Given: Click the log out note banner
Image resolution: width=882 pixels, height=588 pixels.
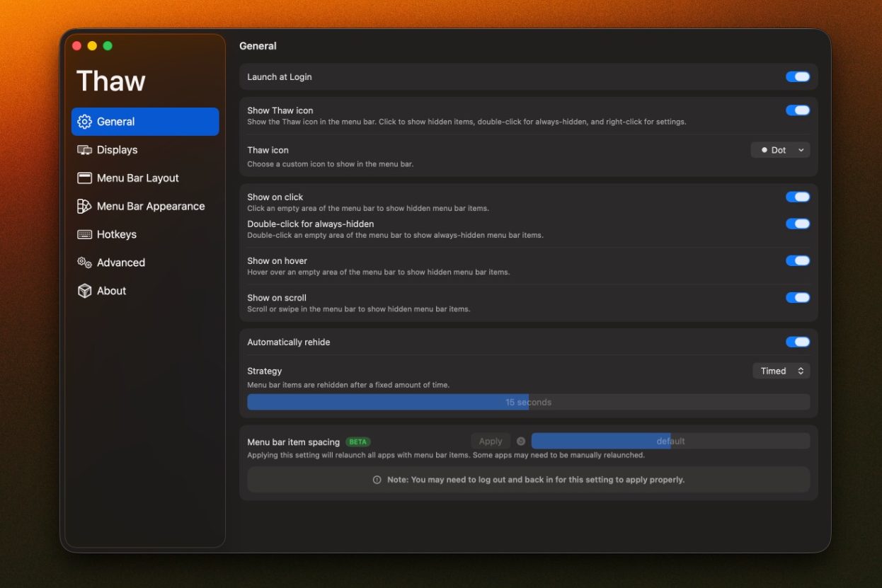Looking at the screenshot, I should 528,479.
